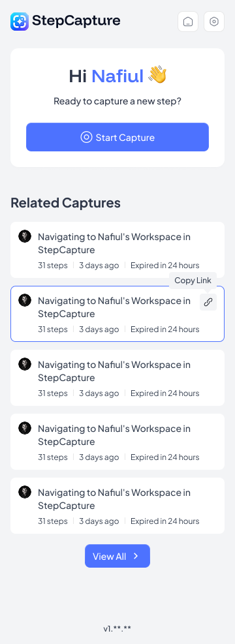Start a new capture with Start Capture
The image size is (235, 644).
[117, 137]
